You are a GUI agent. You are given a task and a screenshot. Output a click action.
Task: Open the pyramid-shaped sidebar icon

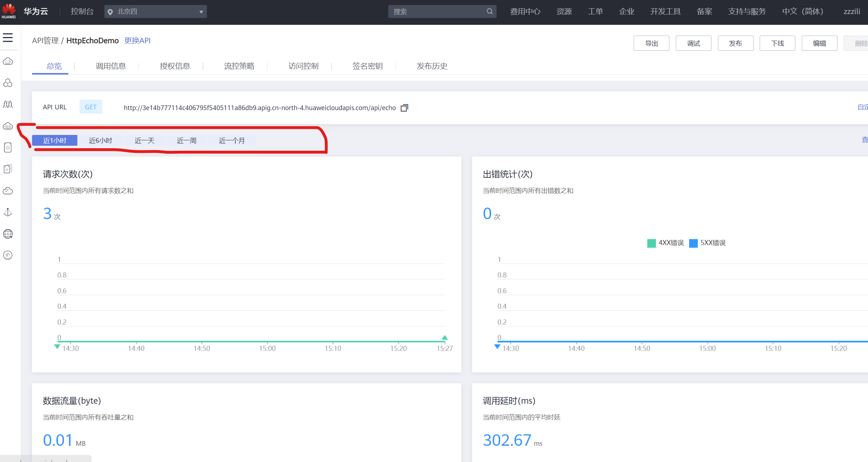pyautogui.click(x=8, y=212)
